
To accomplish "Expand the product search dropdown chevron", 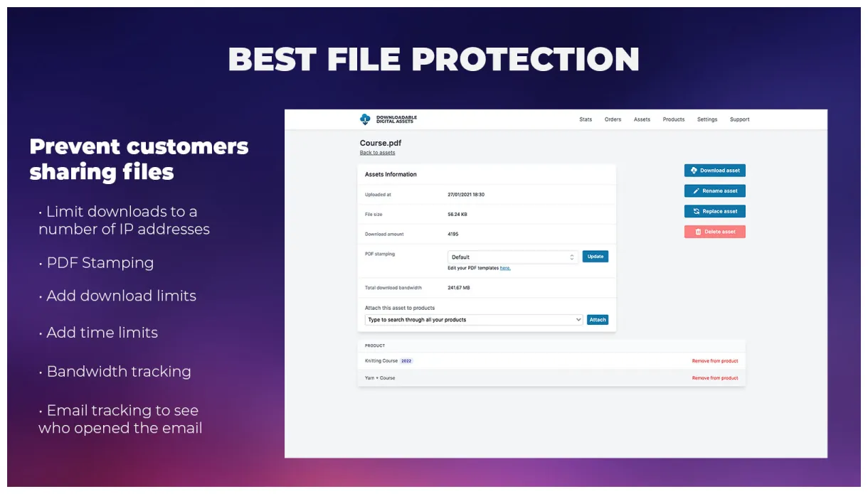I will tap(578, 320).
